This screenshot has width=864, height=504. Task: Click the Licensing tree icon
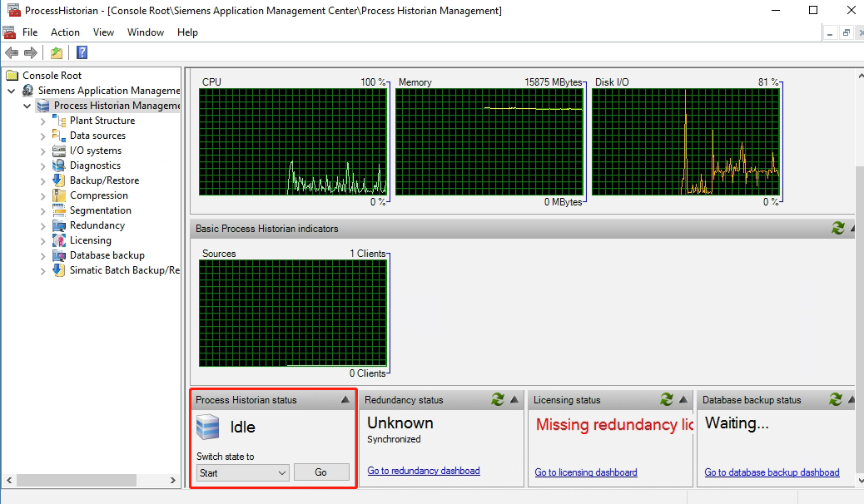[59, 240]
